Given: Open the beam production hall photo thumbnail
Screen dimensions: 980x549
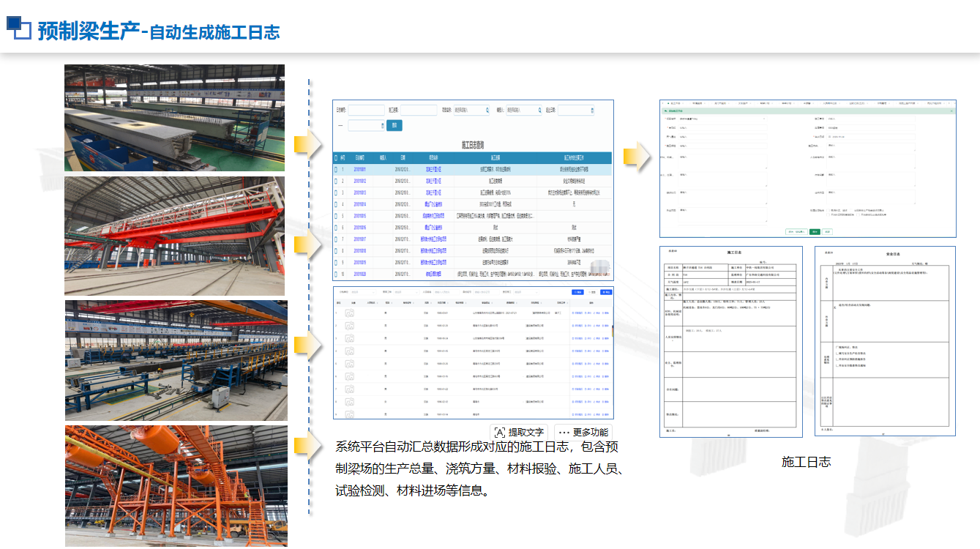Looking at the screenshot, I should click(x=174, y=118).
